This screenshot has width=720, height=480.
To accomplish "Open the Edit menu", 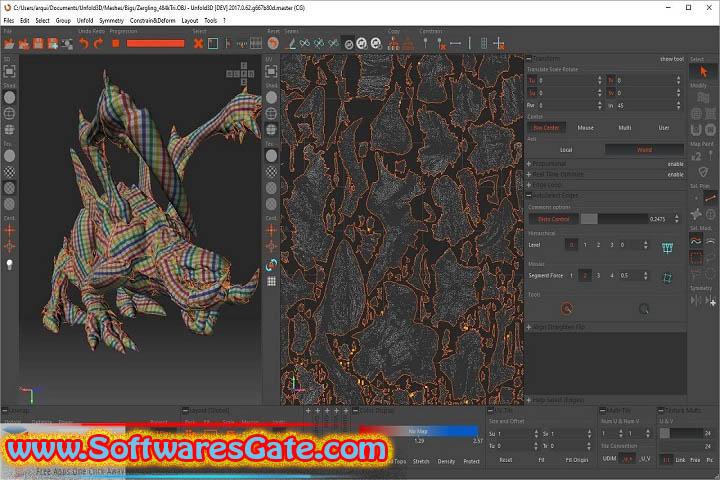I will pos(25,21).
